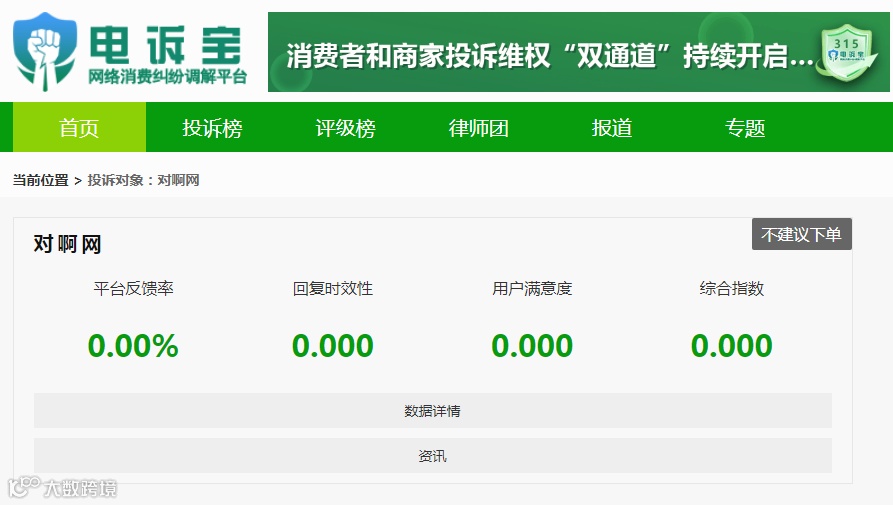Open the 律师团 menu item
The image size is (893, 505).
tap(478, 128)
